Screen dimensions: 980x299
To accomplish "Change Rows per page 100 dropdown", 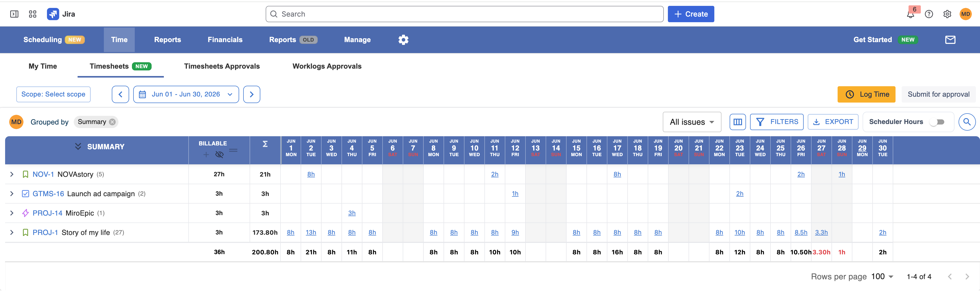I will [x=882, y=277].
